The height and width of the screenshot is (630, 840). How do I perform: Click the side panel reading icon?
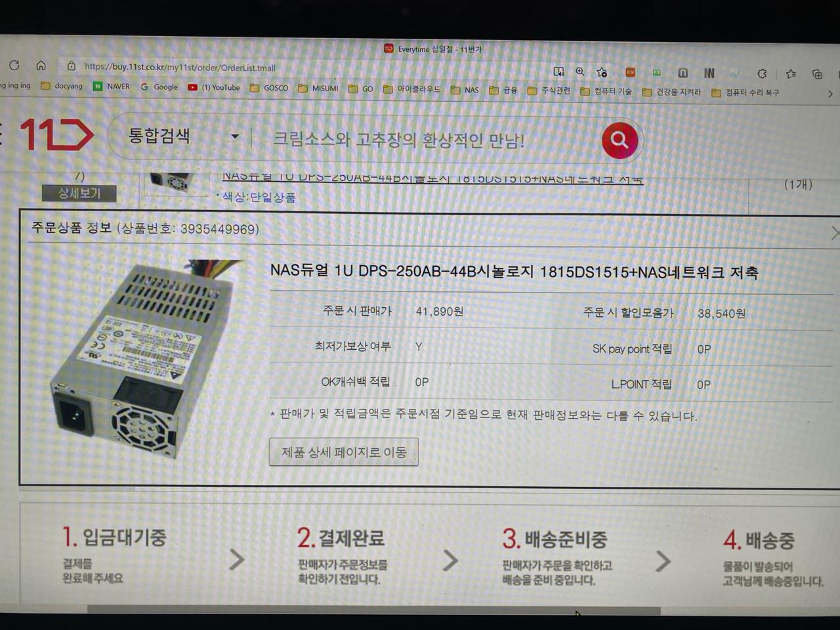pyautogui.click(x=559, y=71)
